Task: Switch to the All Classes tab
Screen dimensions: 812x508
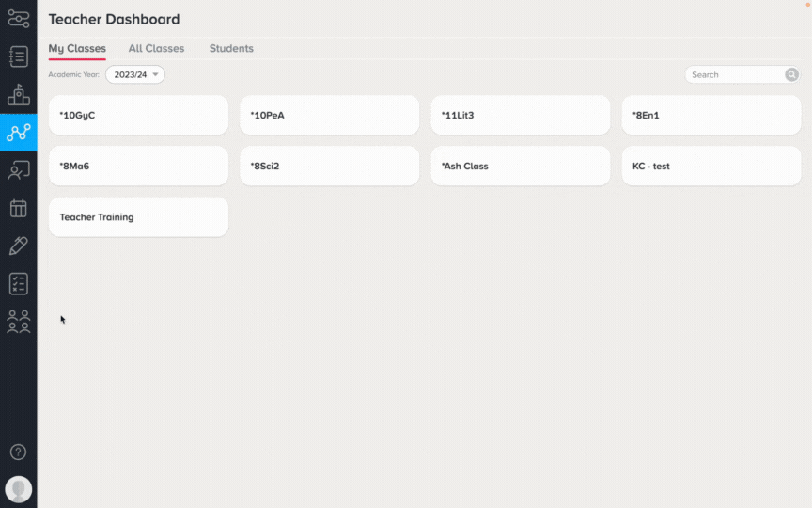Action: click(156, 48)
